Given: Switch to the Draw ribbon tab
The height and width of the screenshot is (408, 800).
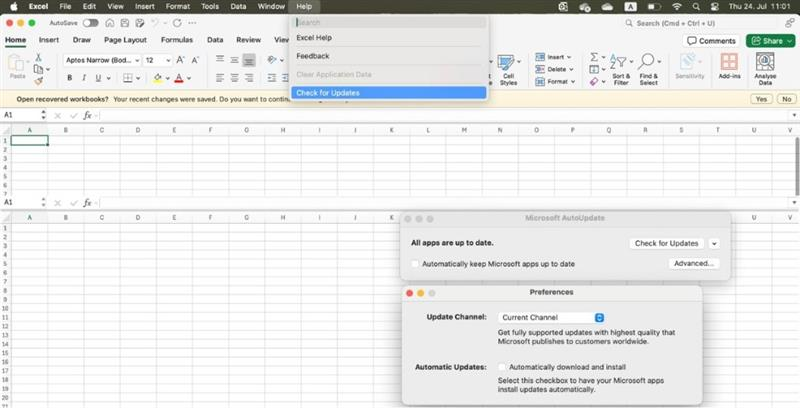Looking at the screenshot, I should tap(82, 40).
